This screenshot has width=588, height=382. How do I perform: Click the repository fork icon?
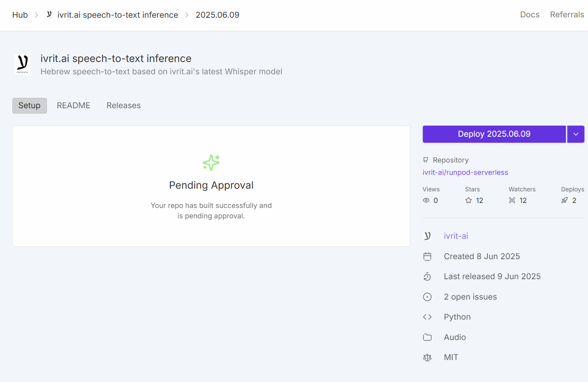(426, 160)
